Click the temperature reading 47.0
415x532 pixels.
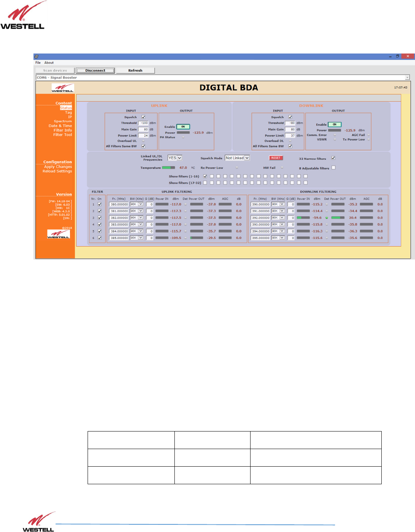click(183, 167)
